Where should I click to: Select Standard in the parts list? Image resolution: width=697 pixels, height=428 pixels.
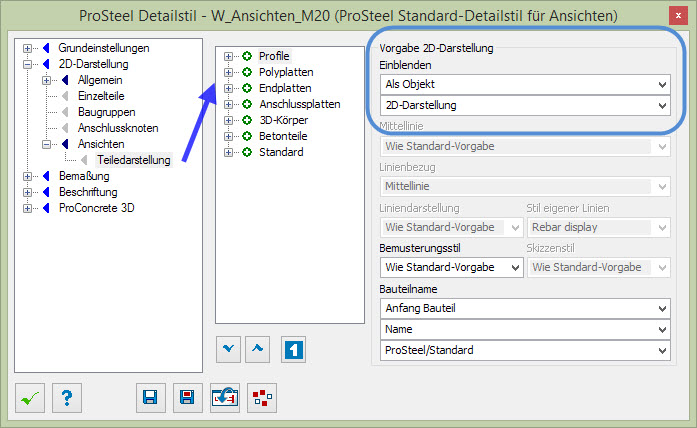(x=281, y=152)
